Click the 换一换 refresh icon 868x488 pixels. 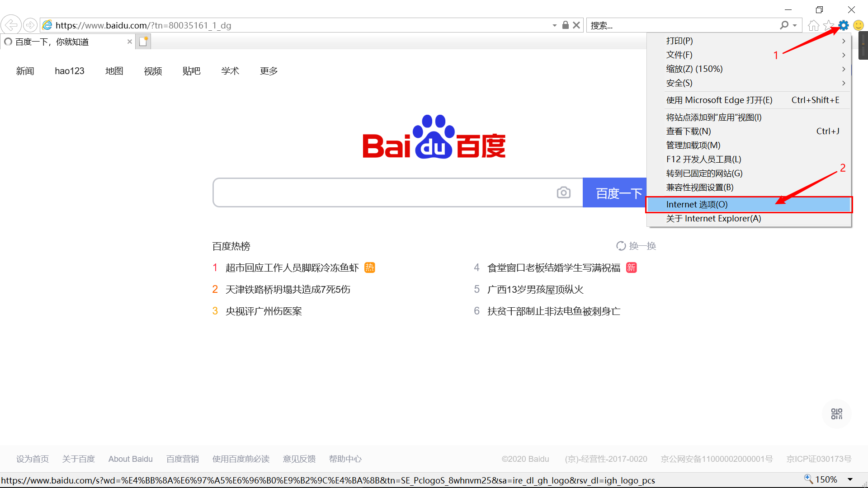coord(621,246)
